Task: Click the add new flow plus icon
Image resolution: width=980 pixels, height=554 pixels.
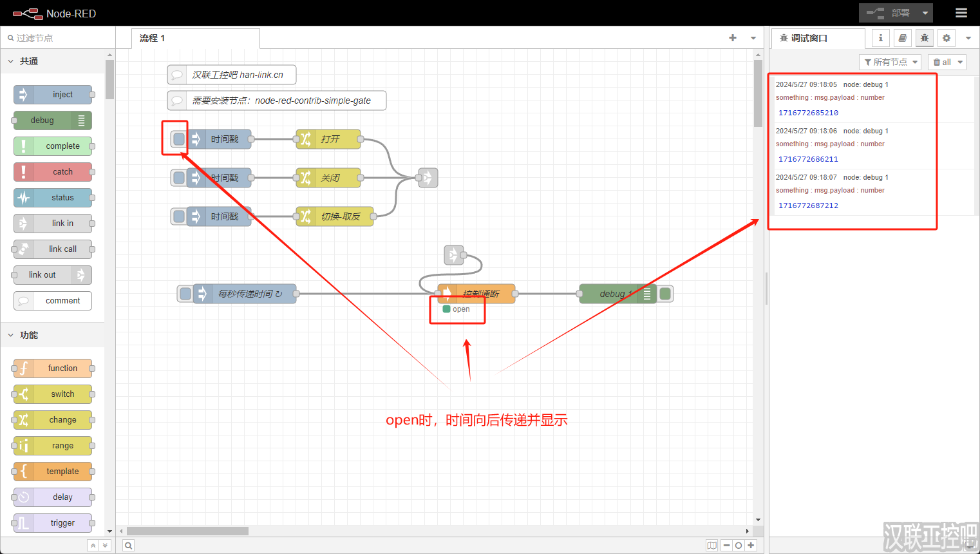Action: tap(733, 38)
